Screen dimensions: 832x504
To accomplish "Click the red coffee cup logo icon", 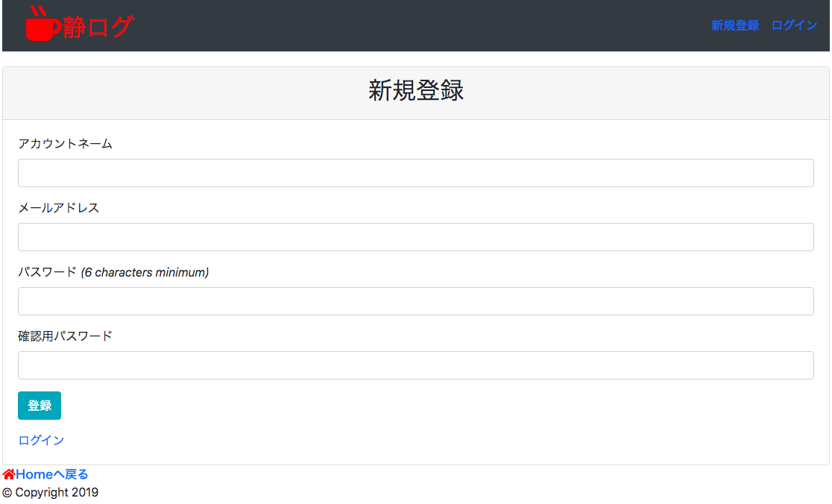I will point(42,25).
